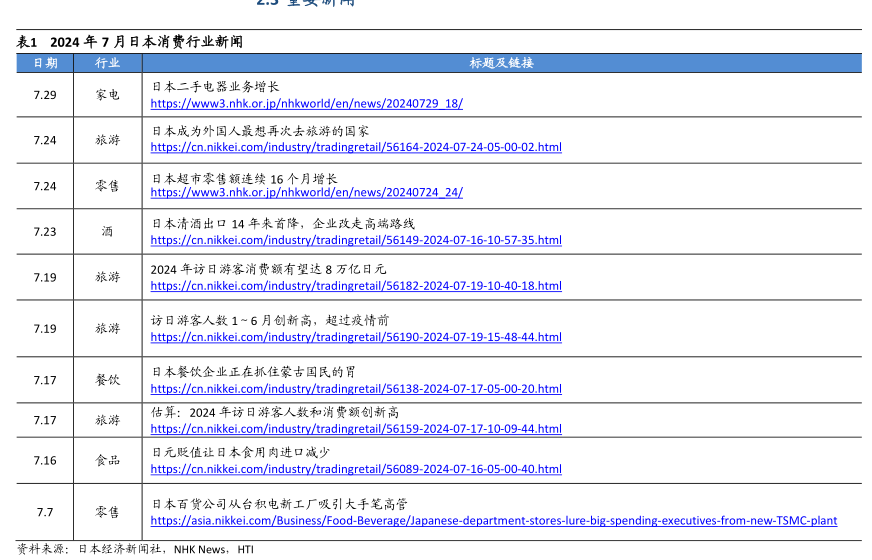Image resolution: width=872 pixels, height=560 pixels.
Task: Open Nikkei article link numbered 56190
Action: (x=355, y=337)
